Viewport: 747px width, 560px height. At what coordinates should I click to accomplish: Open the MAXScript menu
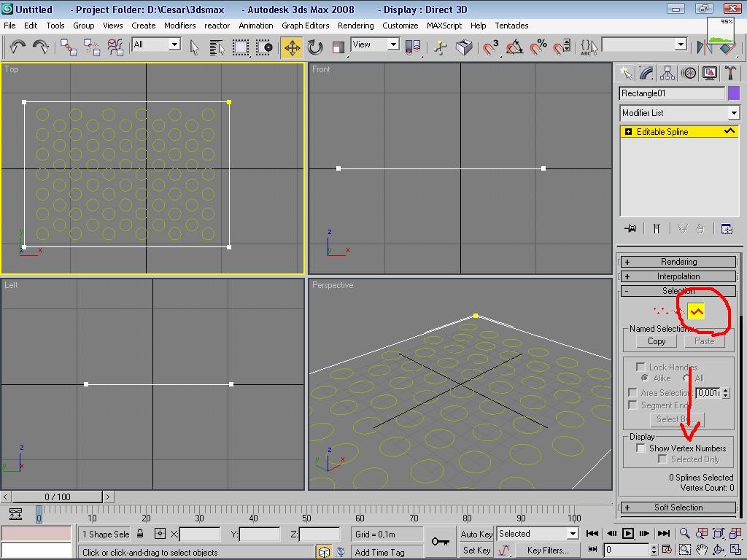[x=444, y=26]
